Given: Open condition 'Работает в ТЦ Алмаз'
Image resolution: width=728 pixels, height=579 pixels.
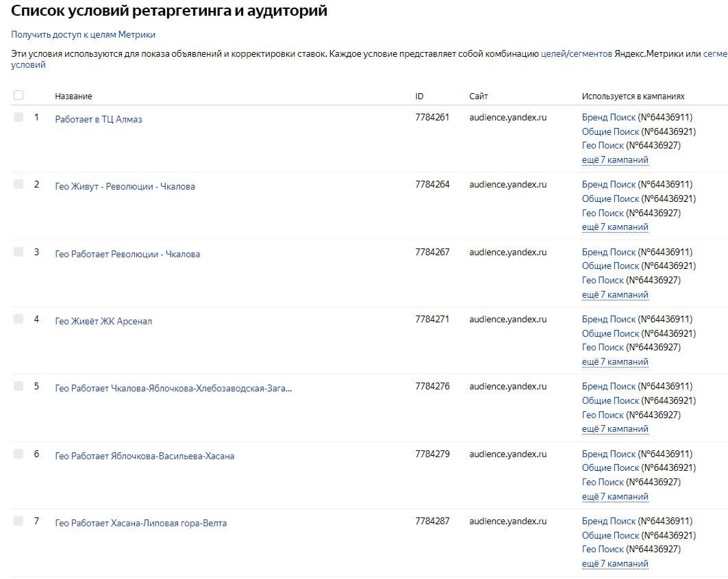Looking at the screenshot, I should [99, 119].
